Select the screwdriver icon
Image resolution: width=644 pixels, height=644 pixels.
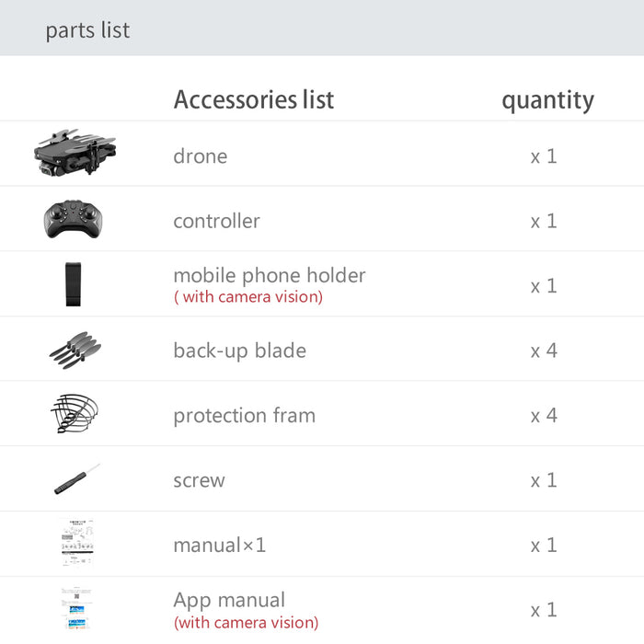(76, 479)
